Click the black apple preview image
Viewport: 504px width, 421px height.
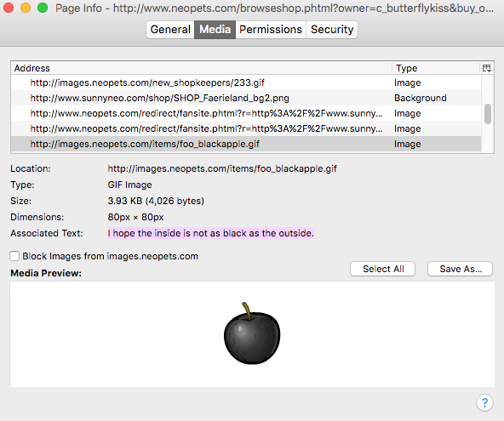252,333
